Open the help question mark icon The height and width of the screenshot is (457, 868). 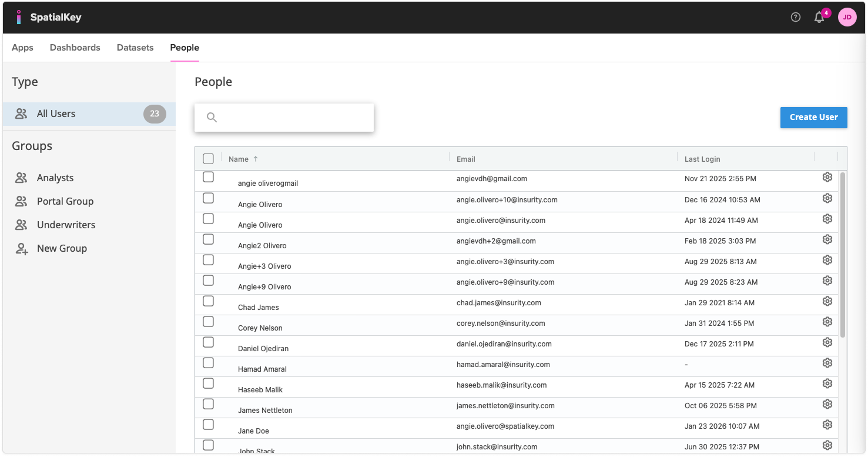click(x=796, y=17)
